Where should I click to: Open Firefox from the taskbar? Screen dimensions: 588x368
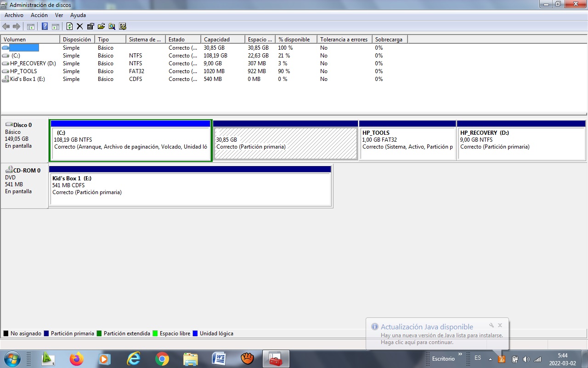click(77, 358)
